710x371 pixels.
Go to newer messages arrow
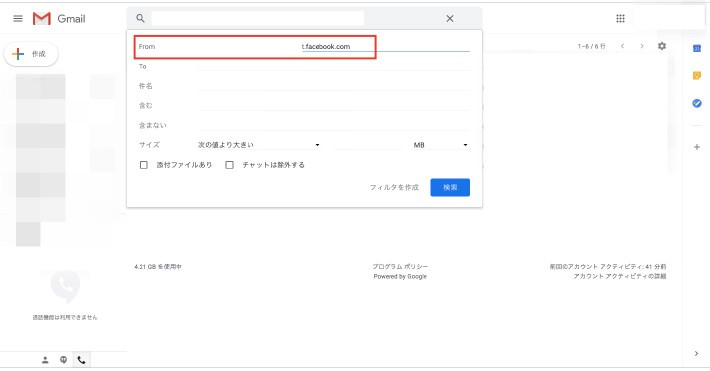coord(623,46)
